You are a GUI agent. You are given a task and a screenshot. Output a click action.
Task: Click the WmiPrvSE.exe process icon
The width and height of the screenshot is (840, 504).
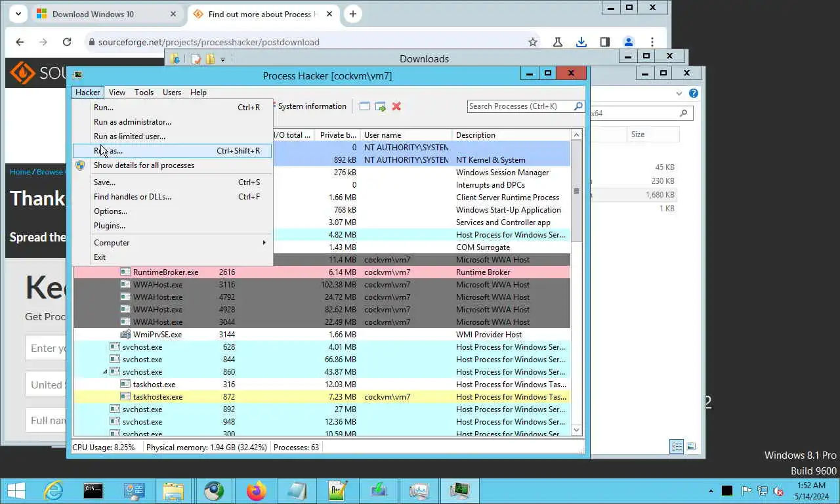[x=125, y=334]
